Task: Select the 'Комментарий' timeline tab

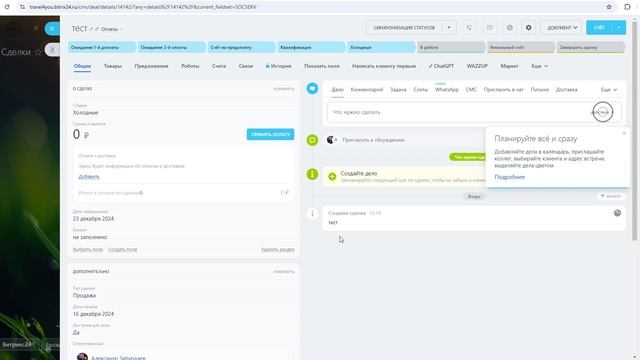Action: tap(367, 89)
